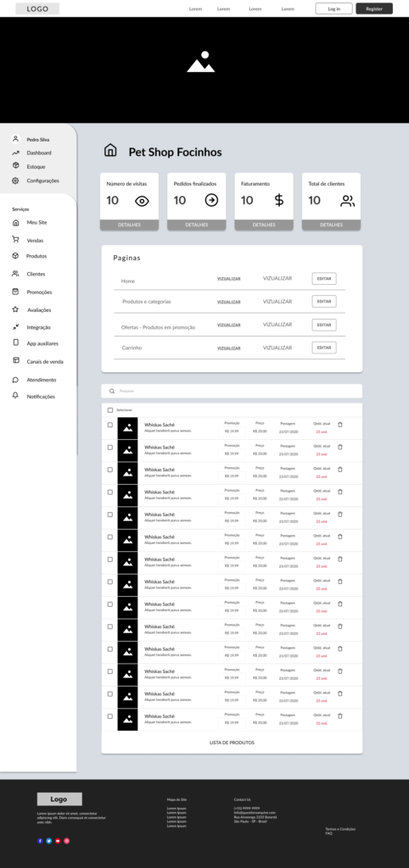This screenshot has height=868, width=409.
Task: Click the Facebook icon in the footer
Action: point(40,841)
